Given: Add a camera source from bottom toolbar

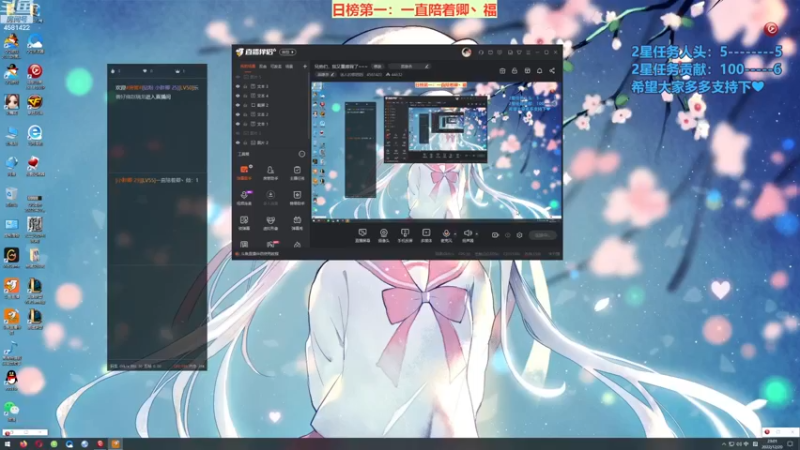Looking at the screenshot, I should [x=384, y=235].
